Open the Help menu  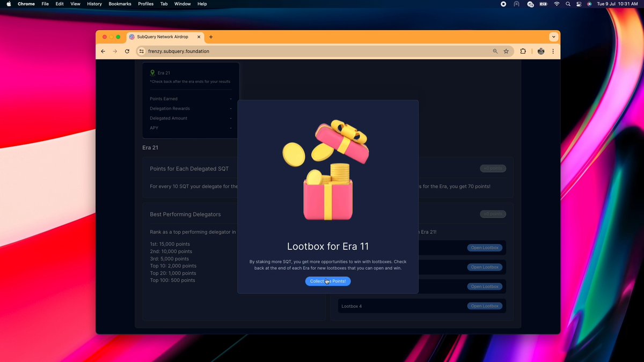[x=202, y=4]
